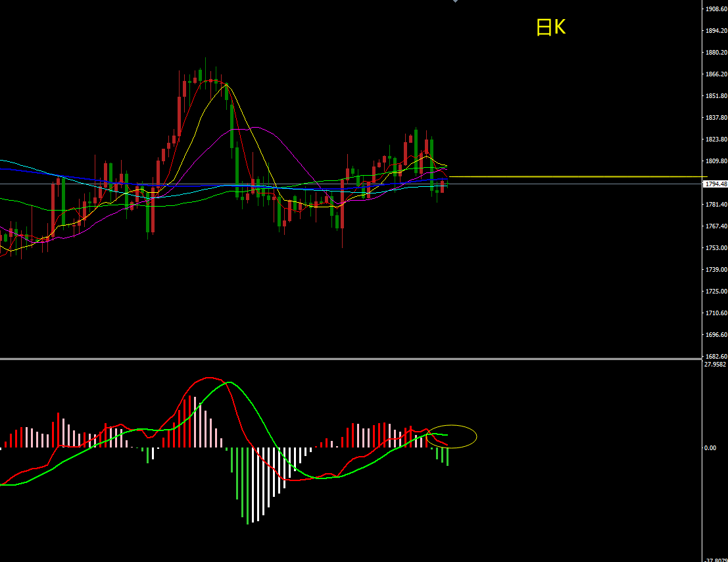Screen dimensions: 728x562
Task: Click the peak of the green MACD signal line
Action: pos(229,382)
